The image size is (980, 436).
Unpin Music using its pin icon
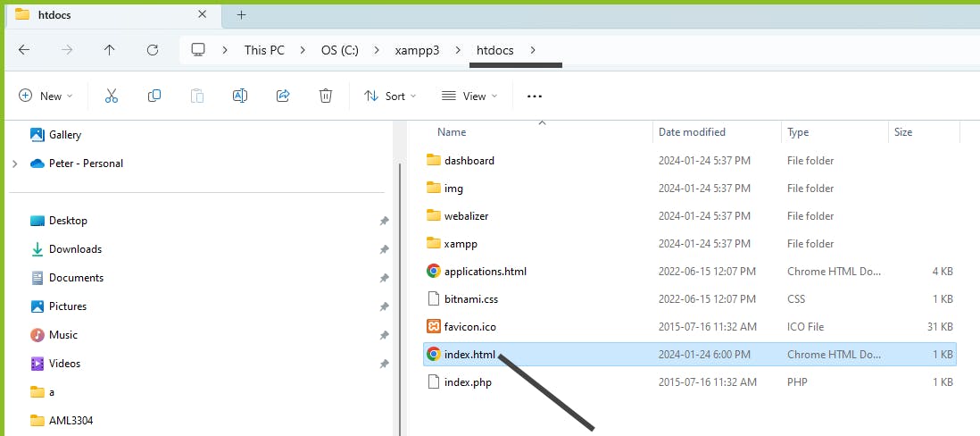click(385, 335)
